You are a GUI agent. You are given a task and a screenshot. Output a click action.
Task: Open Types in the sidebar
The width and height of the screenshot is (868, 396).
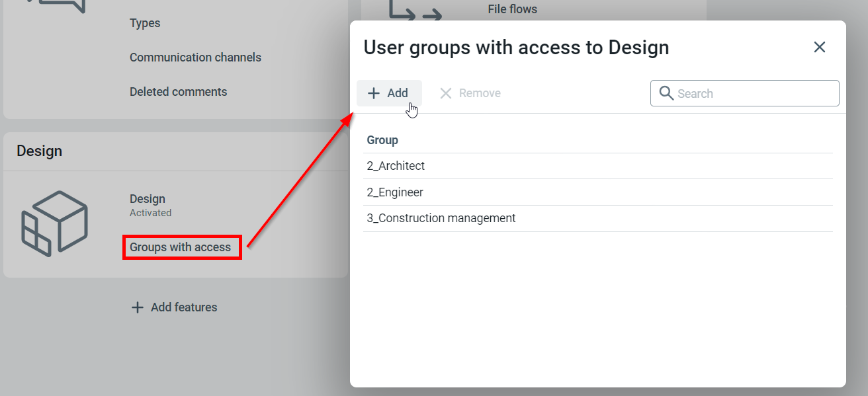click(145, 23)
